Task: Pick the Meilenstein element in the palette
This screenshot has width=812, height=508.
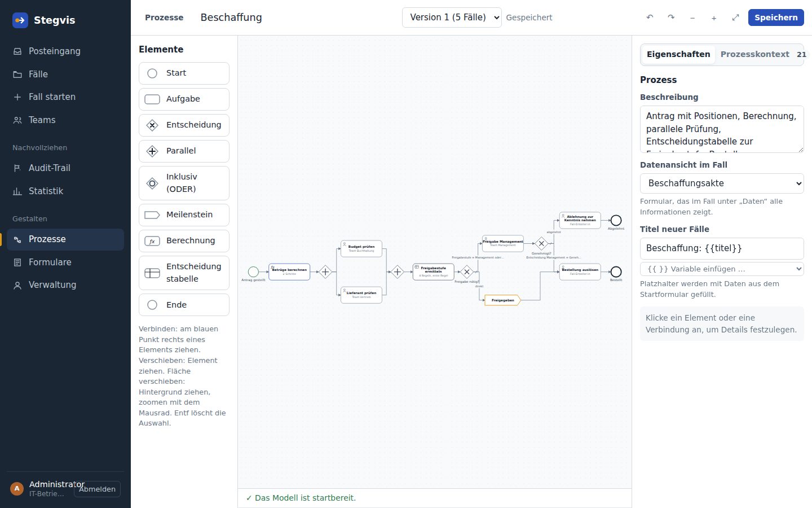Action: pos(184,215)
